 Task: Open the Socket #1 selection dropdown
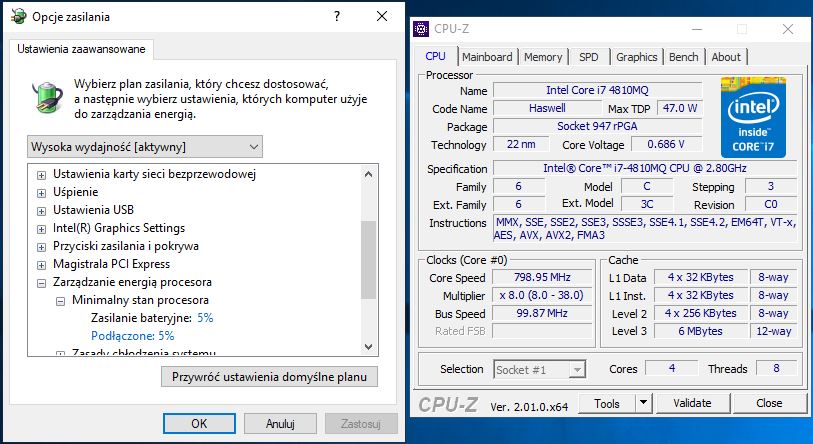(x=539, y=370)
